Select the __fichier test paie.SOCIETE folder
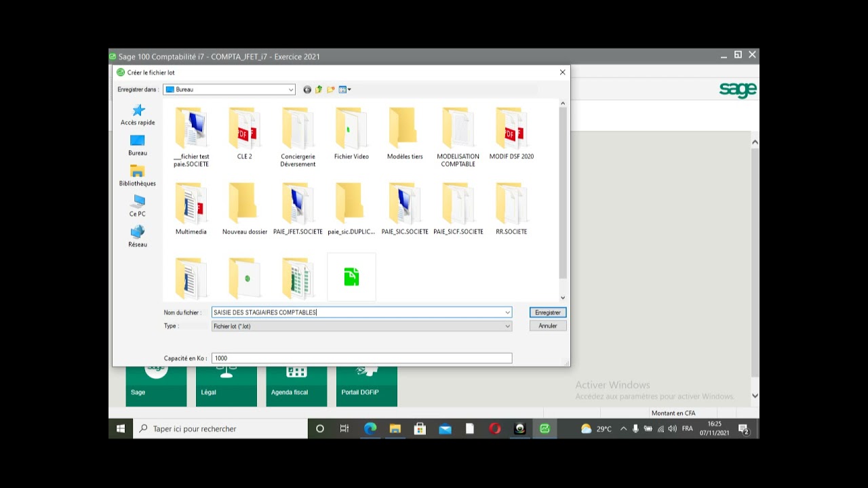The height and width of the screenshot is (488, 868). [x=191, y=138]
